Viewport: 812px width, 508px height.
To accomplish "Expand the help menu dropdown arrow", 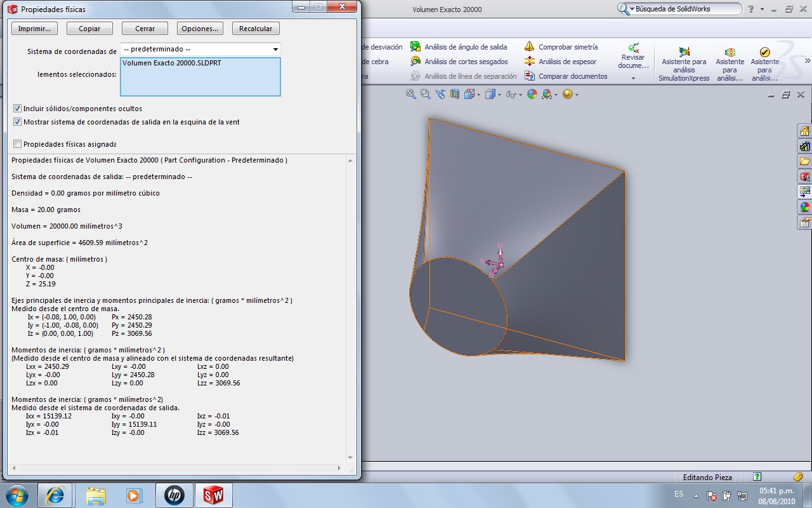I will (761, 10).
